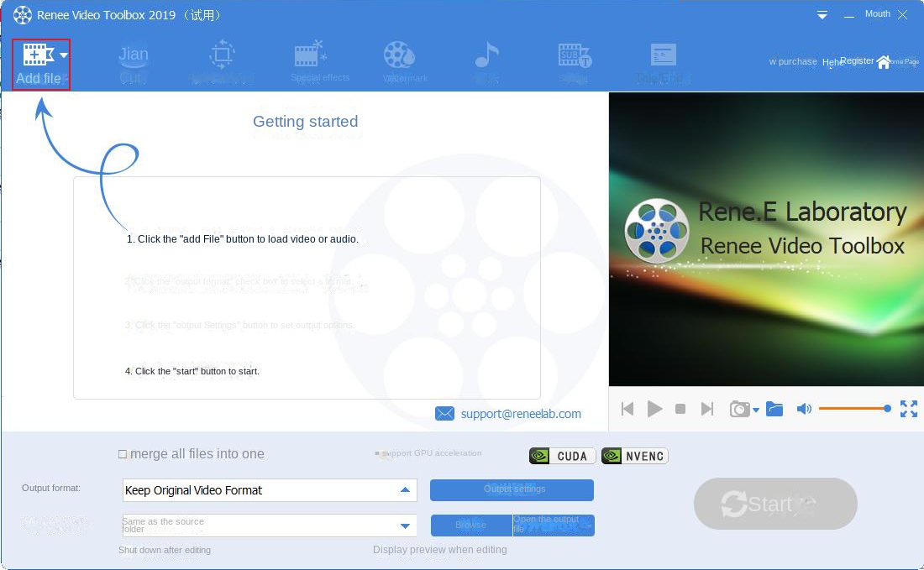Select the Cut video tool
This screenshot has height=570, width=924.
click(x=134, y=59)
